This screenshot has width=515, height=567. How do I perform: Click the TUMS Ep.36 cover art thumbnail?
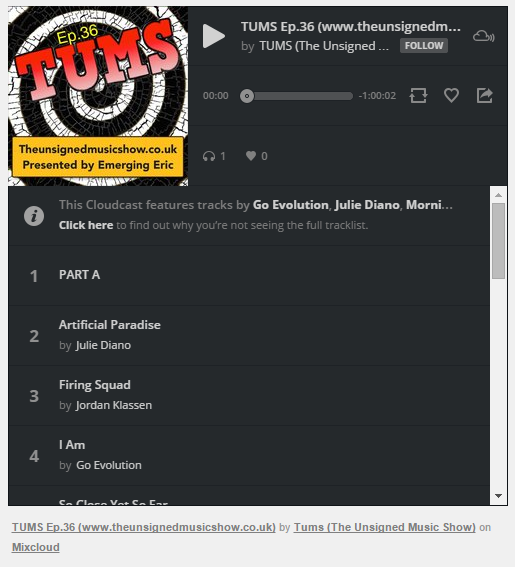[98, 96]
